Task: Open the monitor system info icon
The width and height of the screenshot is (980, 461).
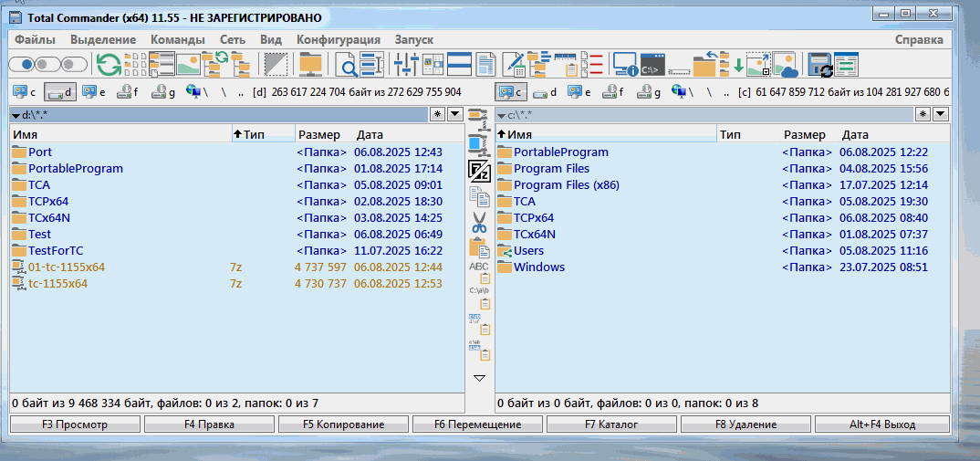Action: point(624,65)
